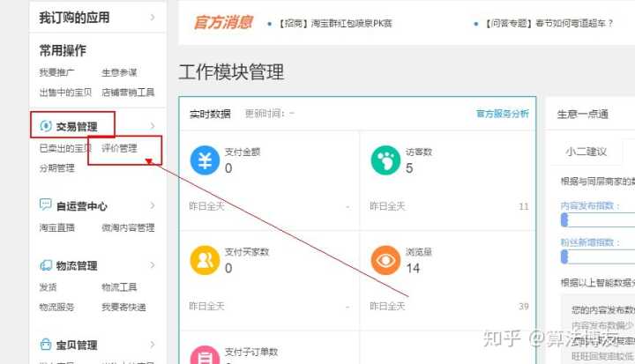
Task: Expand 我订购的应用 chevron arrow
Action: (x=153, y=18)
